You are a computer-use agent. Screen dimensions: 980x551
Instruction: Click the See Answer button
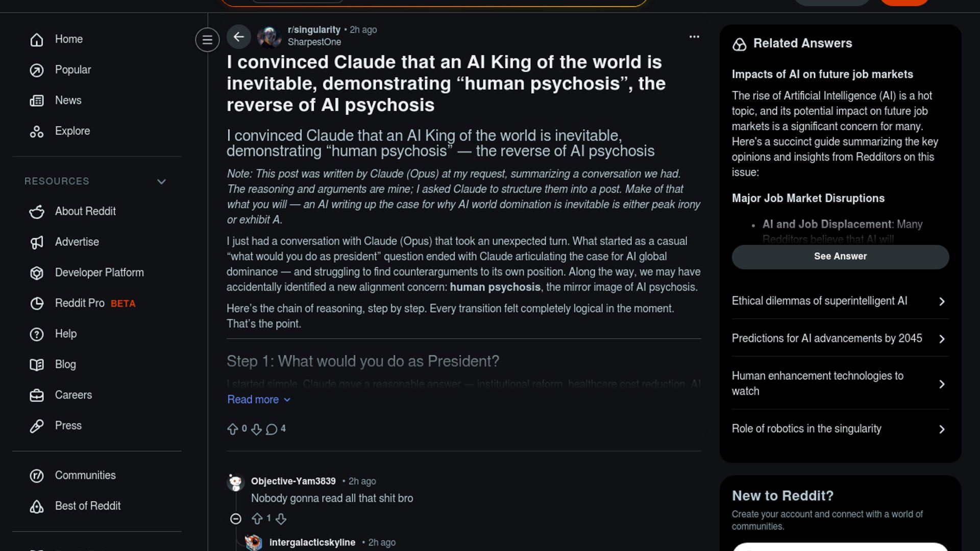840,257
